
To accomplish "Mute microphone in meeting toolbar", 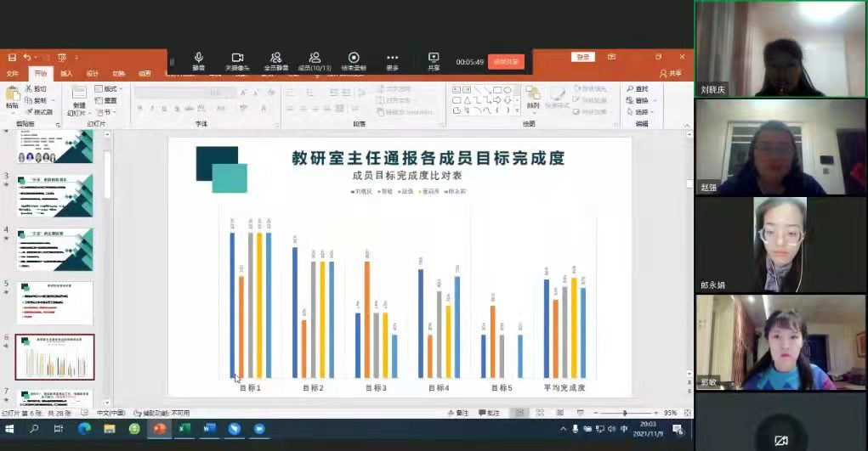I will (x=198, y=61).
